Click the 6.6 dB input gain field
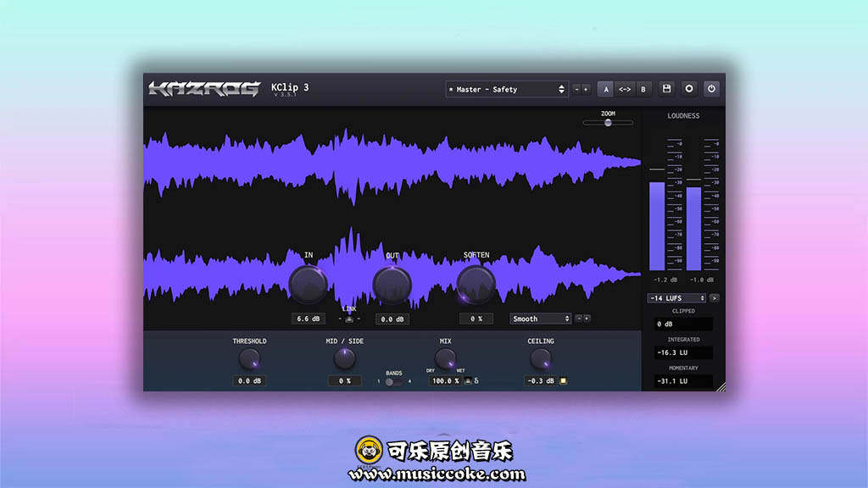Screen dimensions: 868x488 coord(309,319)
